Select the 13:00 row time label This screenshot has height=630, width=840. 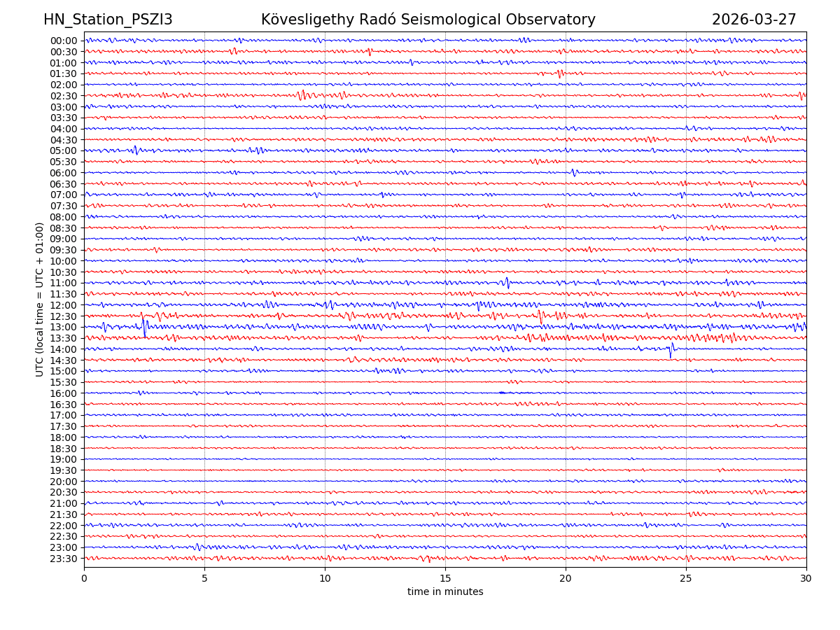point(64,328)
